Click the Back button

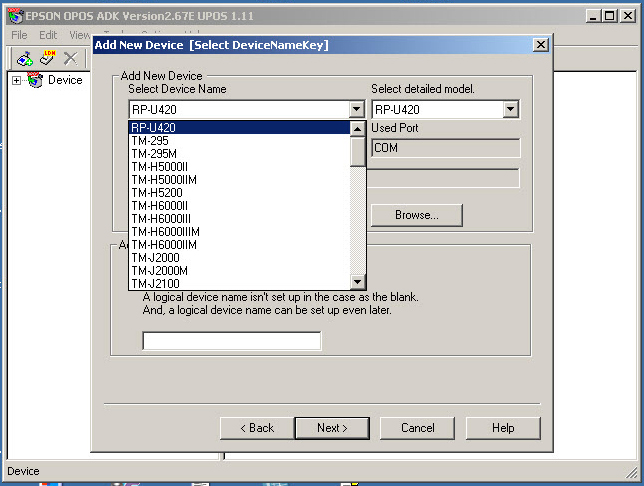(x=257, y=428)
